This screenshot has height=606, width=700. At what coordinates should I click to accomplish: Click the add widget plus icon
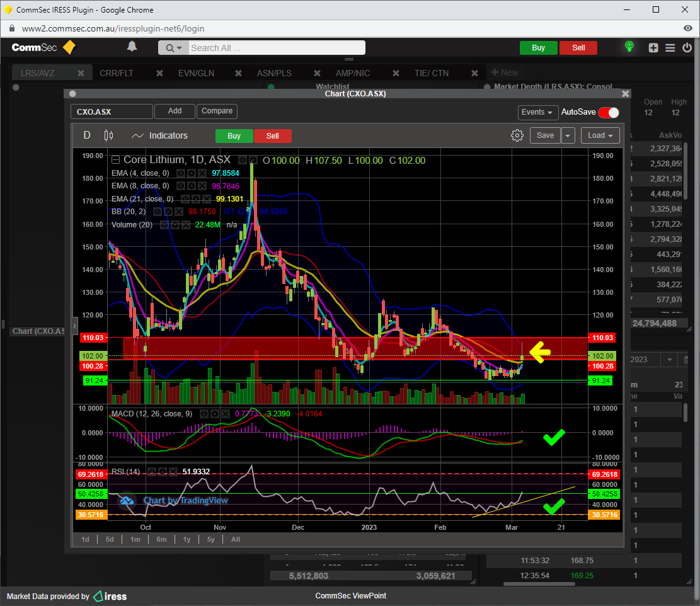click(653, 48)
